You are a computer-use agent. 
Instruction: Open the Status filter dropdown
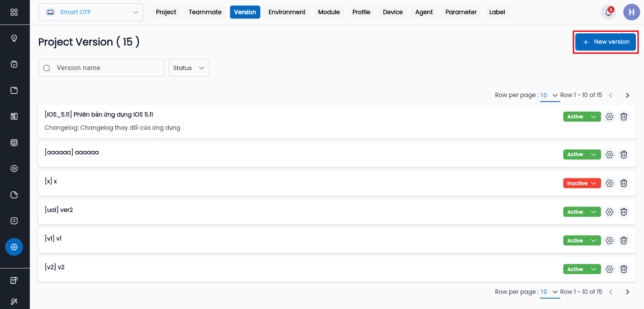tap(189, 68)
